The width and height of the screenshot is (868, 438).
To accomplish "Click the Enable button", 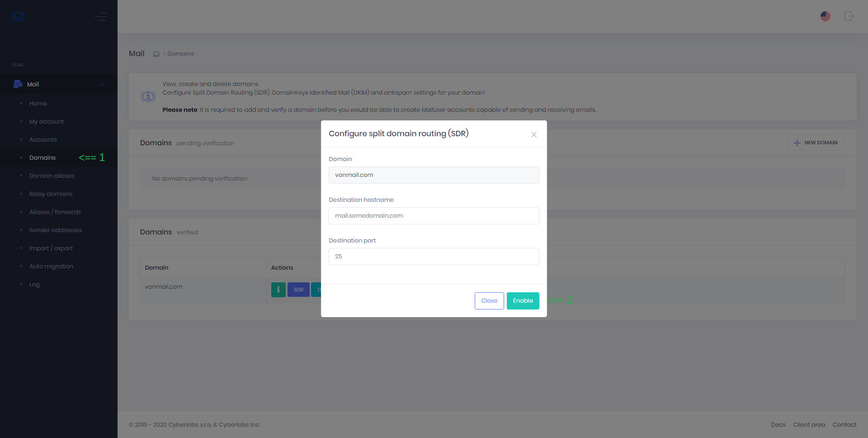I will tap(523, 301).
